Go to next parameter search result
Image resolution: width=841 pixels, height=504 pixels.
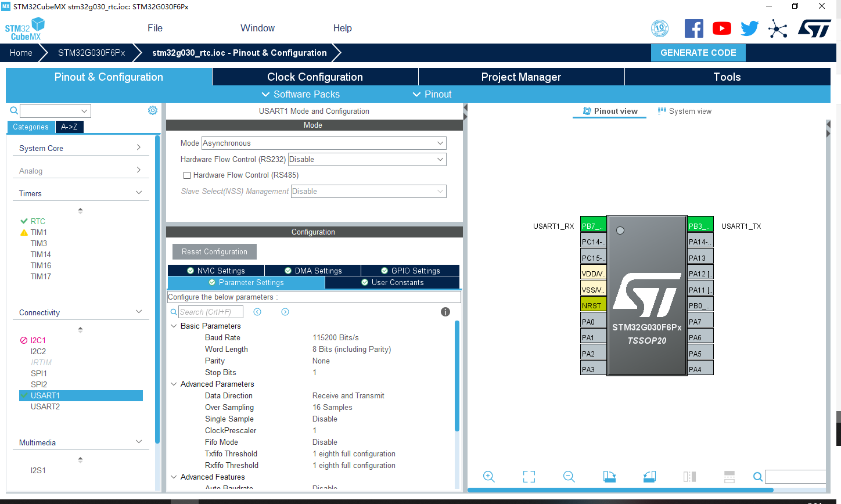[285, 312]
